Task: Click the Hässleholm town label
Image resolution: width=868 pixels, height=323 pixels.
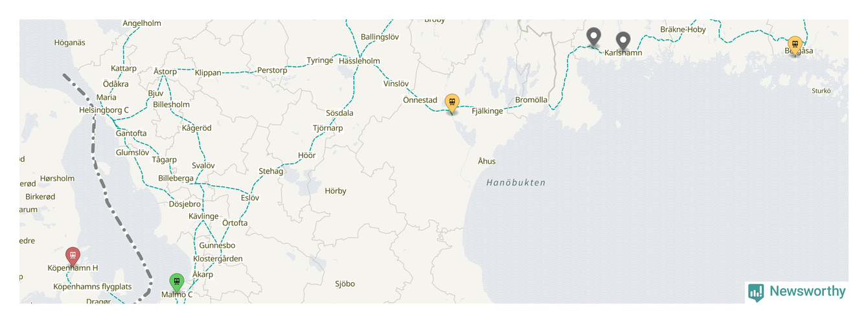Action: pos(360,60)
